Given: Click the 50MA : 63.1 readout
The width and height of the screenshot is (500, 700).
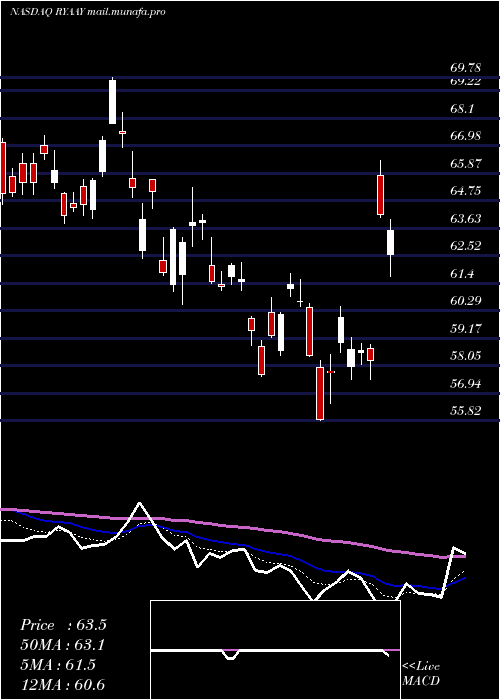Looking at the screenshot, I should tap(63, 645).
